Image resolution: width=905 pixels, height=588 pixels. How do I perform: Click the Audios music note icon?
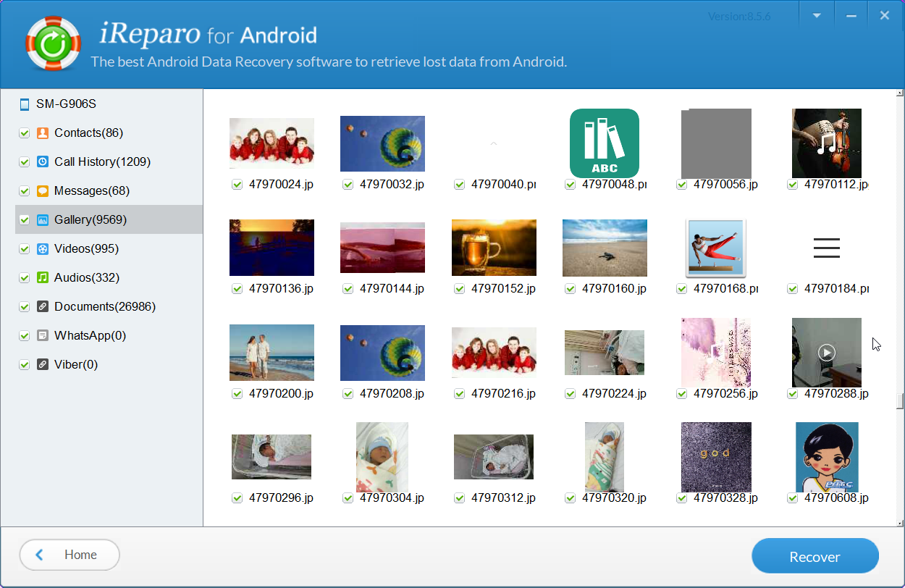coord(43,277)
